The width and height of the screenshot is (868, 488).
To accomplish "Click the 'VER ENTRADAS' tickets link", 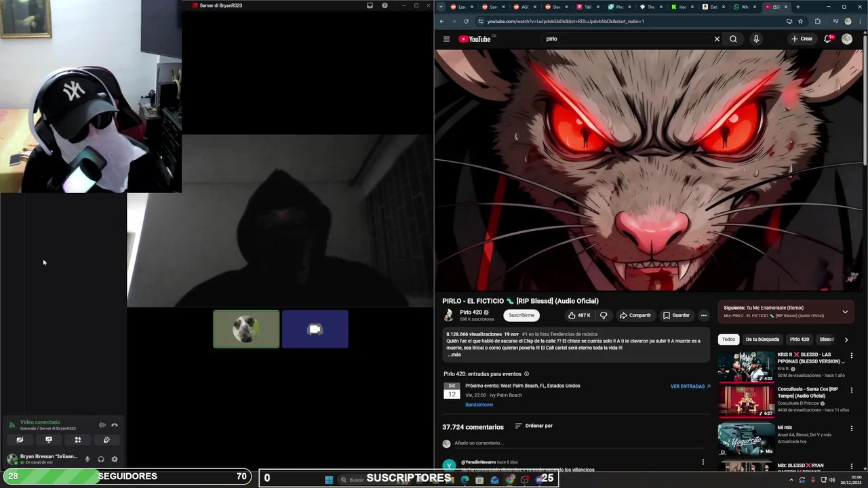I will (690, 386).
